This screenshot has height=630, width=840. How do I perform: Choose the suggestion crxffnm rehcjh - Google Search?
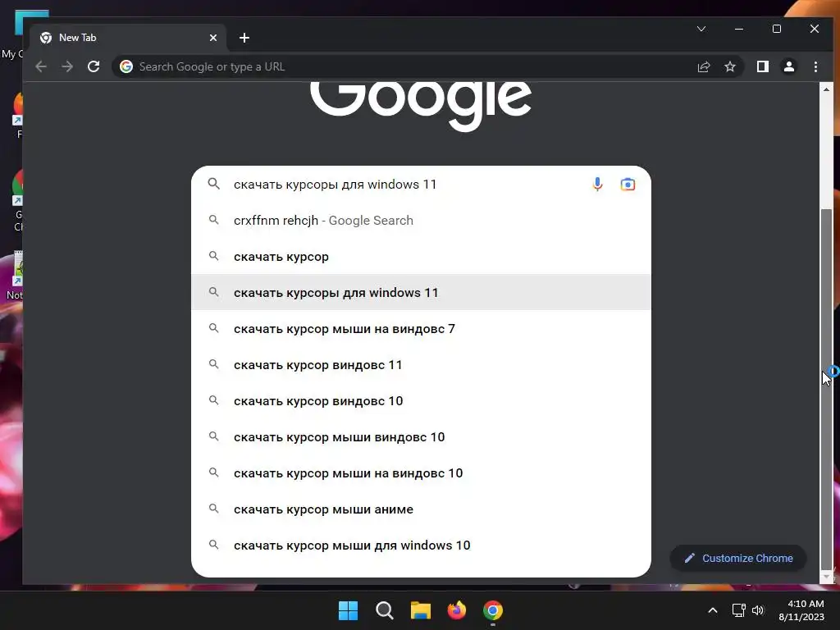[x=421, y=220]
